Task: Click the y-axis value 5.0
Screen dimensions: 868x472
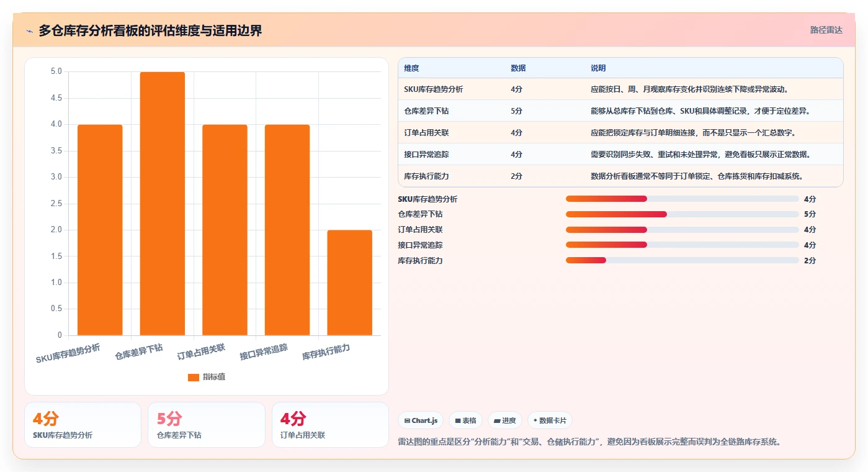Action: (56, 71)
